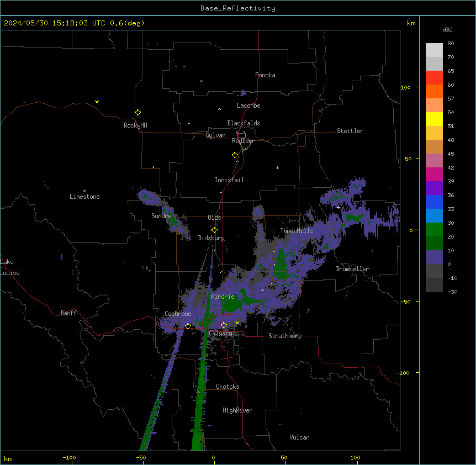
Task: Click the Strathmore label
Action: point(285,336)
